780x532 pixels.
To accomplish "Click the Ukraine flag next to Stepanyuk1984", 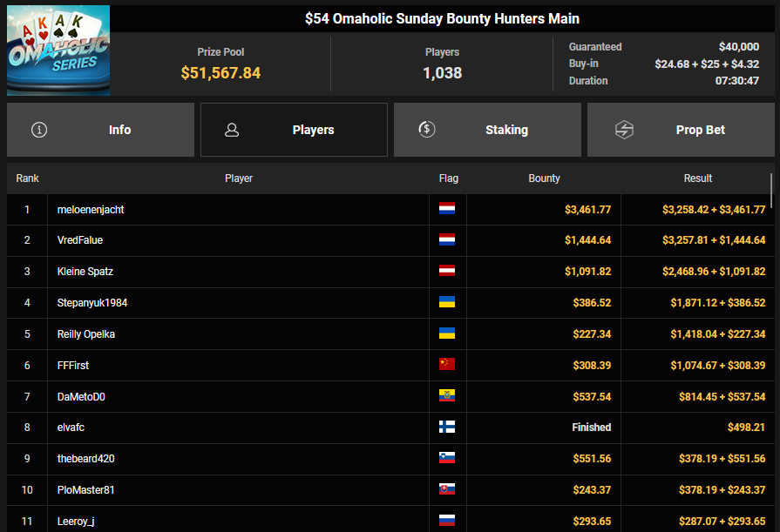I will 447,303.
